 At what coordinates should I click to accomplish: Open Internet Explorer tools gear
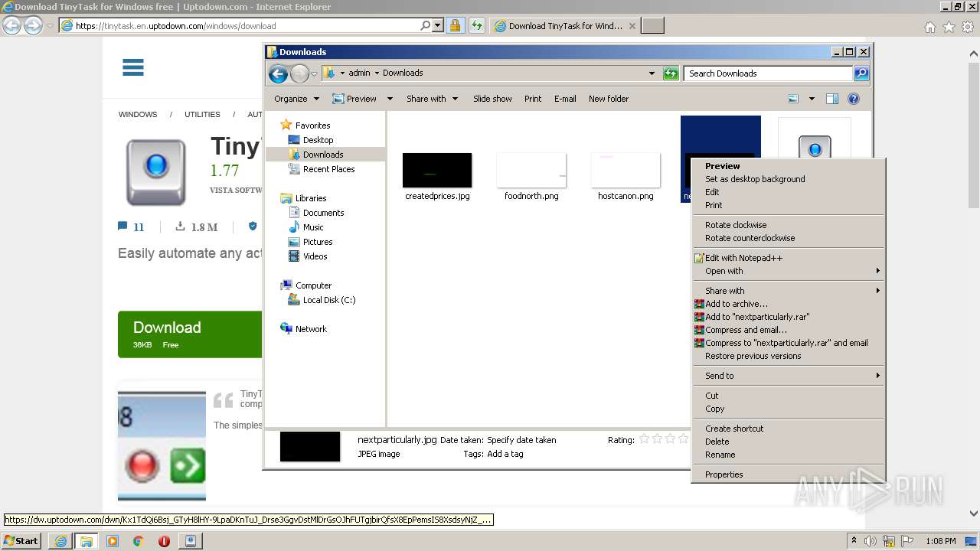coord(968,27)
